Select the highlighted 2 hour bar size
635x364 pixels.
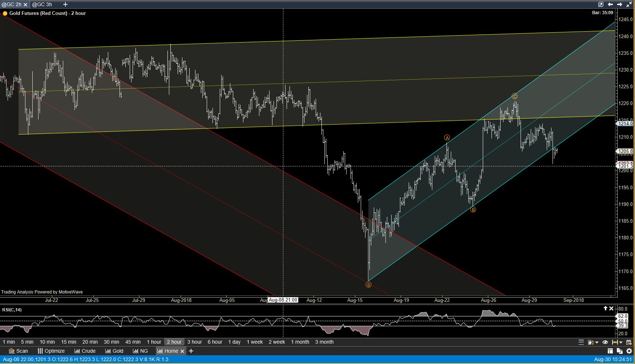174,342
